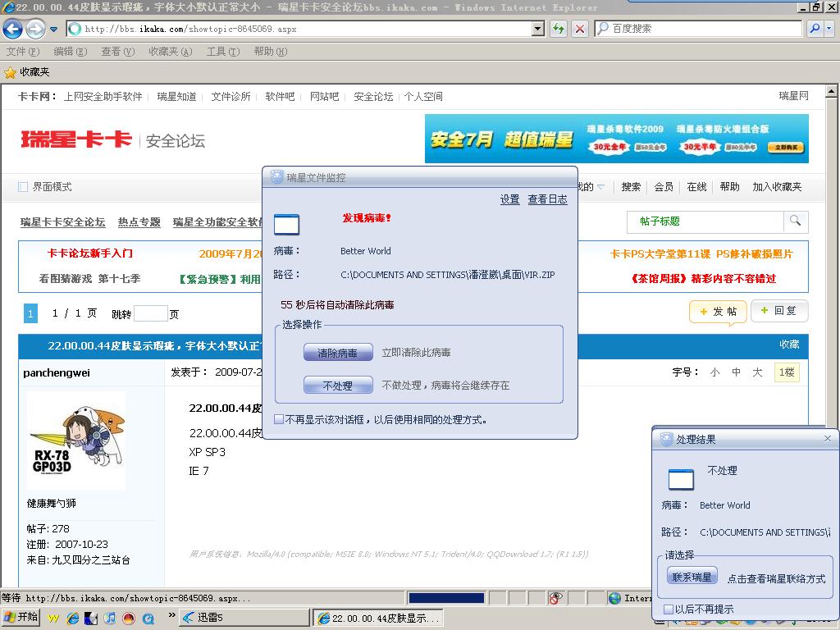Click status bar privacy eye icon
Viewport: 840px width, 630px height.
point(555,598)
